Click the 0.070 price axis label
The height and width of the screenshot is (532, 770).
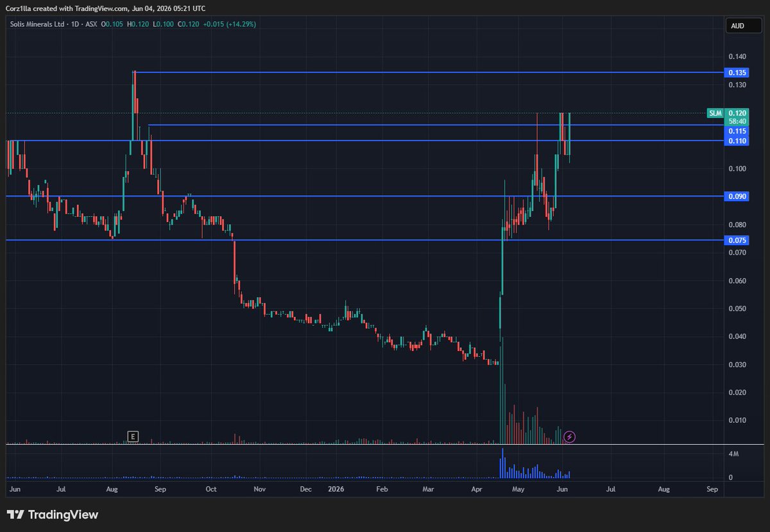point(737,253)
